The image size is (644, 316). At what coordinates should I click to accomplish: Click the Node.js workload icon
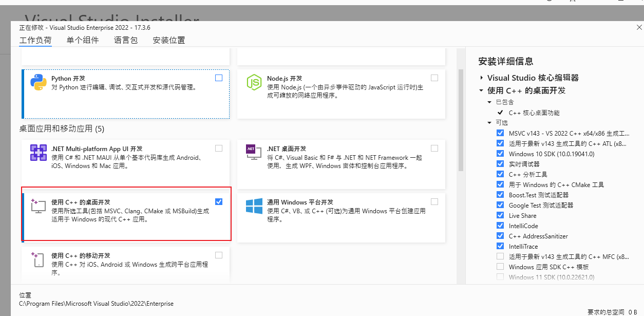pos(254,82)
